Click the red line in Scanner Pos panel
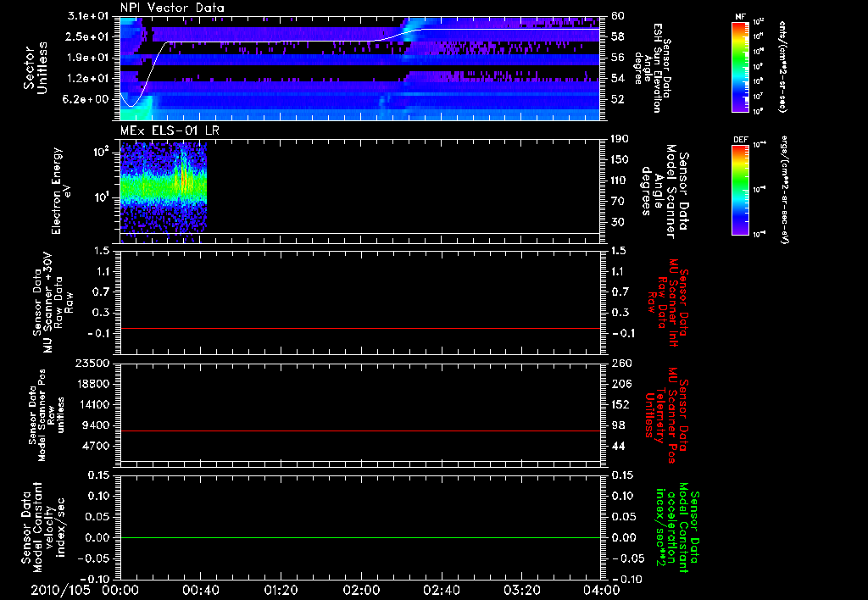The height and width of the screenshot is (600, 868). click(359, 431)
